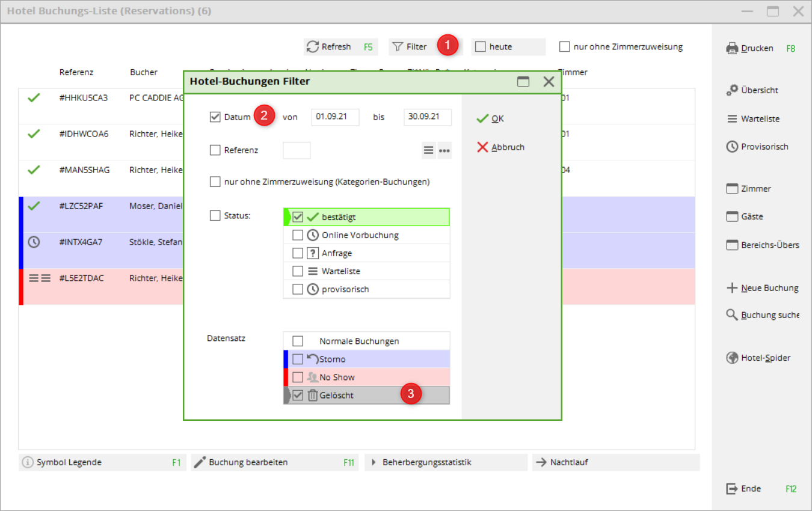Image resolution: width=812 pixels, height=511 pixels.
Task: Click the list icon beside Referenz field
Action: (x=429, y=150)
